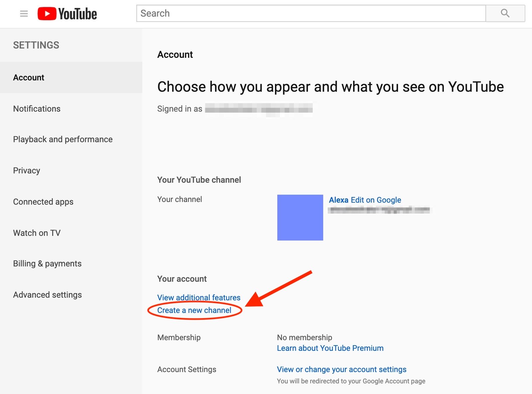This screenshot has width=532, height=394.
Task: Select the Account settings section
Action: pos(28,77)
